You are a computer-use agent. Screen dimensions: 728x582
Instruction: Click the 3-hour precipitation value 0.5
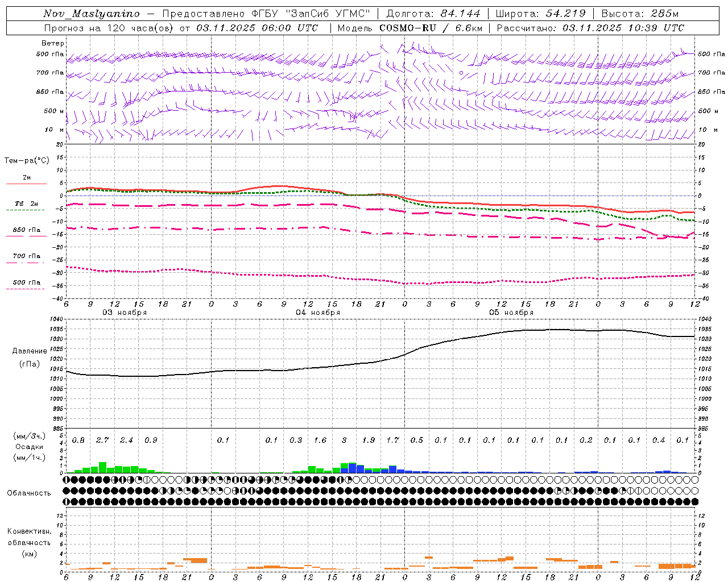417,440
